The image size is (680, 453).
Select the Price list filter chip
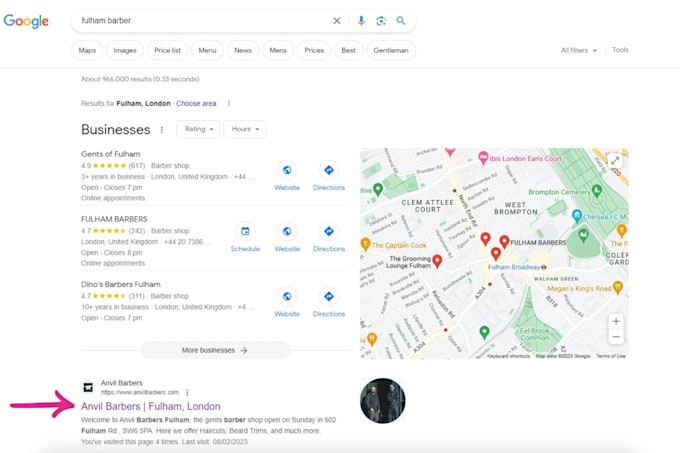coord(167,50)
